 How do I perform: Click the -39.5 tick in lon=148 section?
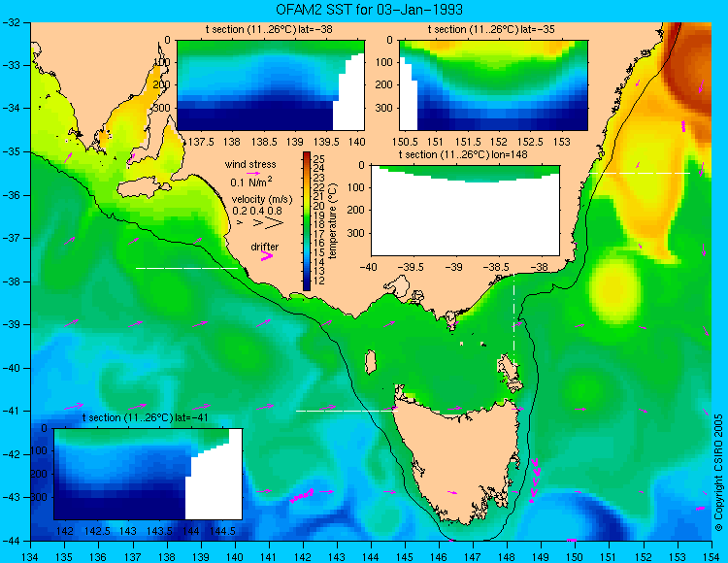pyautogui.click(x=410, y=267)
